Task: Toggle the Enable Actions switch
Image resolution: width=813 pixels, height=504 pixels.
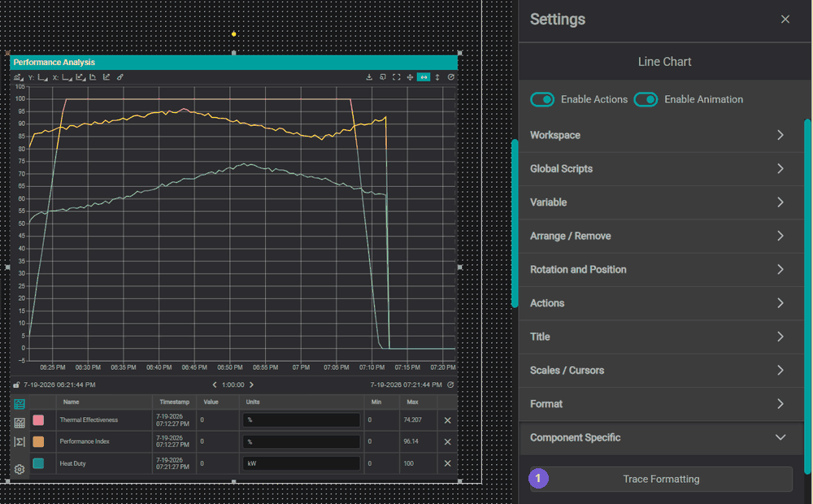Action: 542,99
